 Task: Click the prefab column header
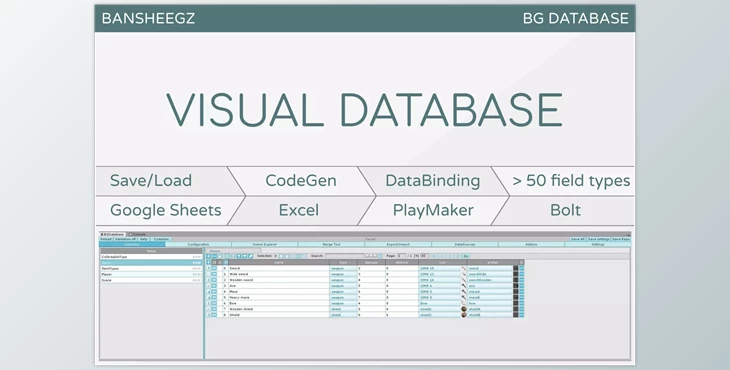click(x=493, y=262)
